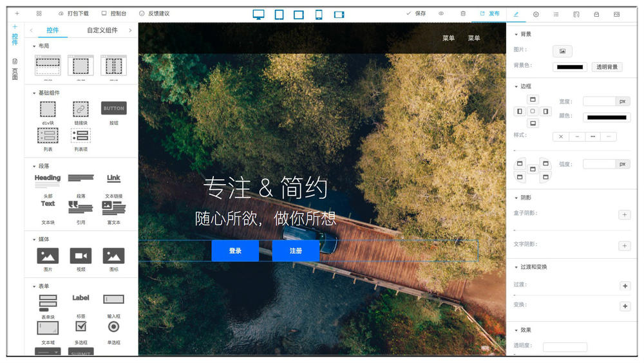Set border style to dashed
The image size is (644, 363).
(592, 136)
